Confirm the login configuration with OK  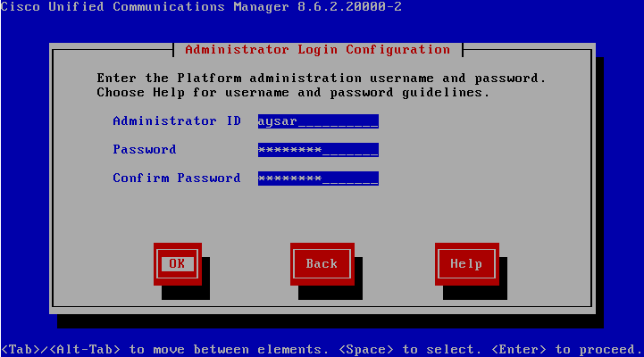[178, 264]
